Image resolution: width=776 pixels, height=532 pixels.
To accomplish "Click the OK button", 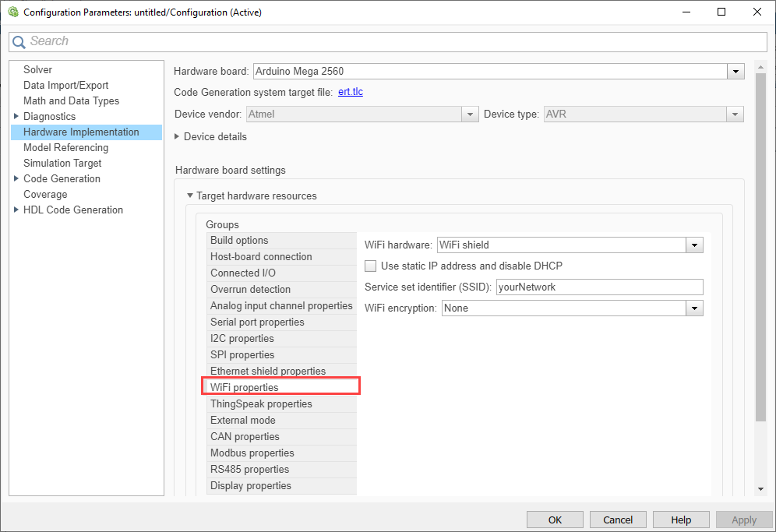I will [555, 520].
